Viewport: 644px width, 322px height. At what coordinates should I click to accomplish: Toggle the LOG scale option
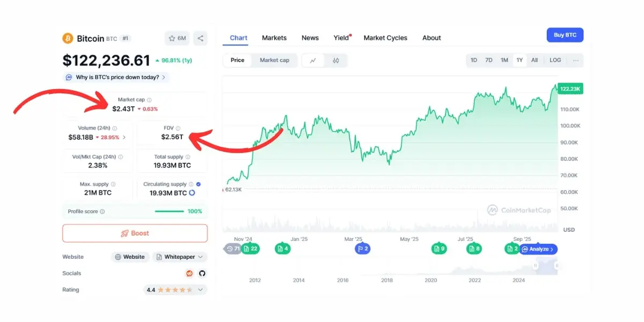(555, 60)
